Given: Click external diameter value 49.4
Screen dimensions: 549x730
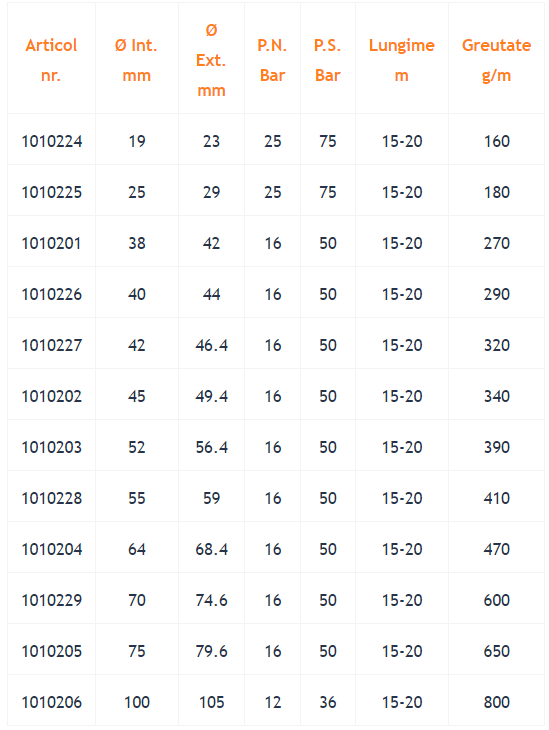Looking at the screenshot, I should (211, 396).
